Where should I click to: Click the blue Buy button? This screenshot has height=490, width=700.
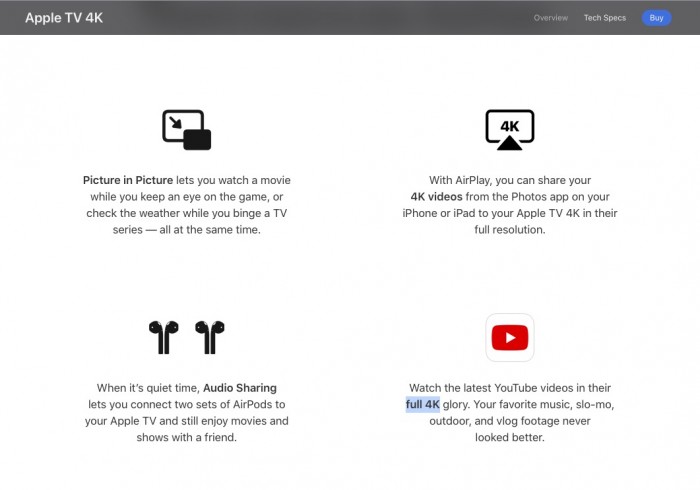pos(656,18)
